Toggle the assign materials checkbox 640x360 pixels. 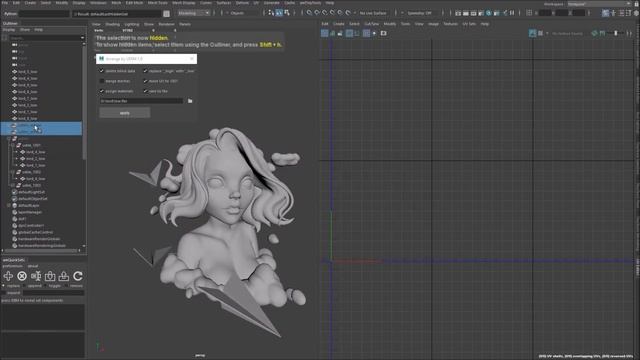pos(102,91)
